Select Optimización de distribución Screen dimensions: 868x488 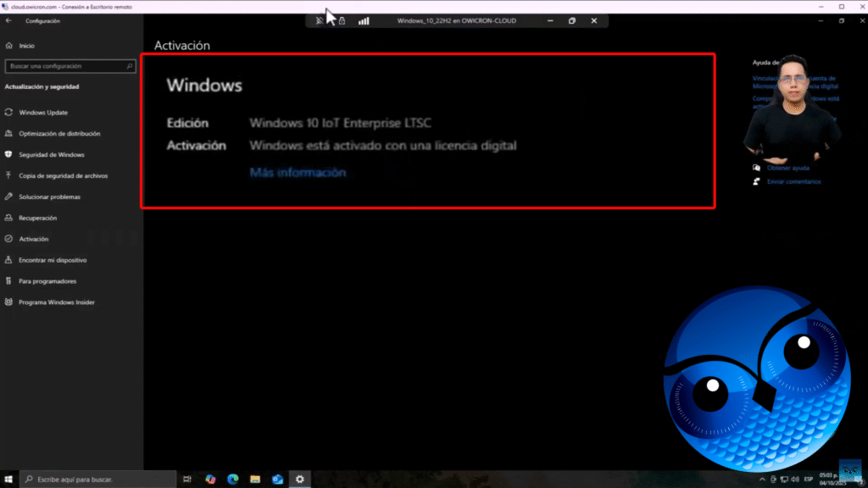point(59,134)
